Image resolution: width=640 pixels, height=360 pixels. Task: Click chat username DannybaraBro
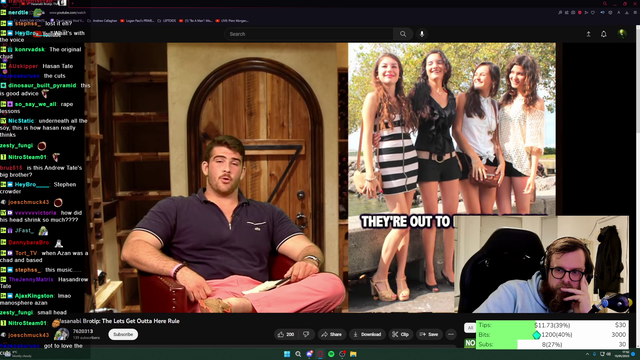tap(29, 242)
